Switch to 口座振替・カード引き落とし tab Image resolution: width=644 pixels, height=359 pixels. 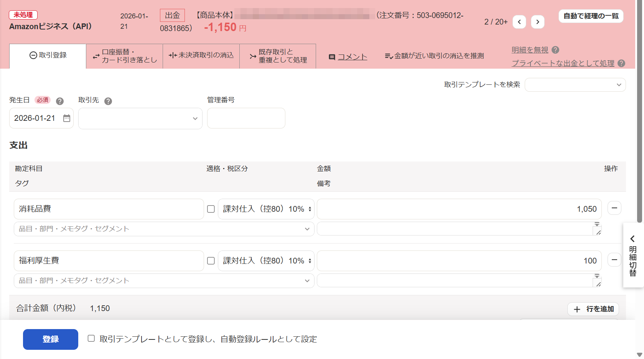coord(125,56)
